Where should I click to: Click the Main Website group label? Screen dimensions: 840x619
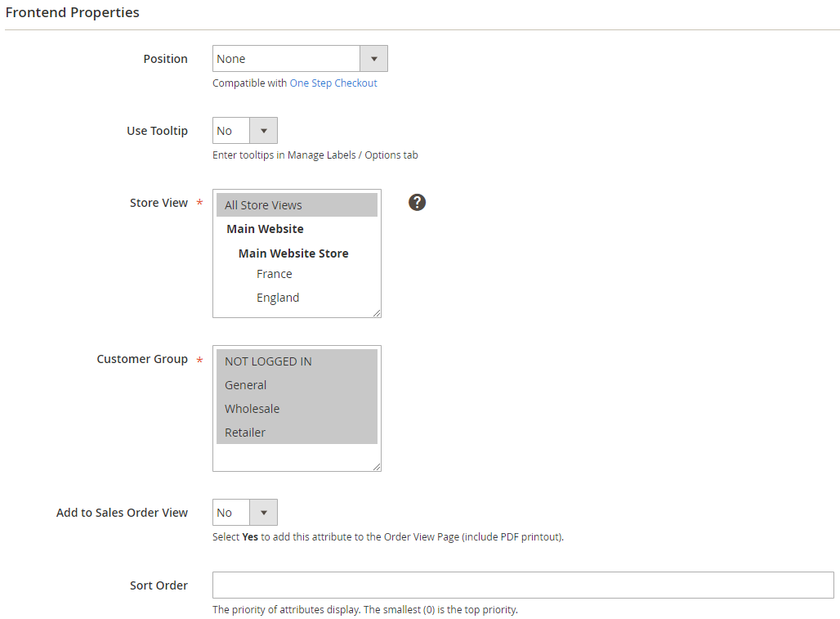[265, 229]
